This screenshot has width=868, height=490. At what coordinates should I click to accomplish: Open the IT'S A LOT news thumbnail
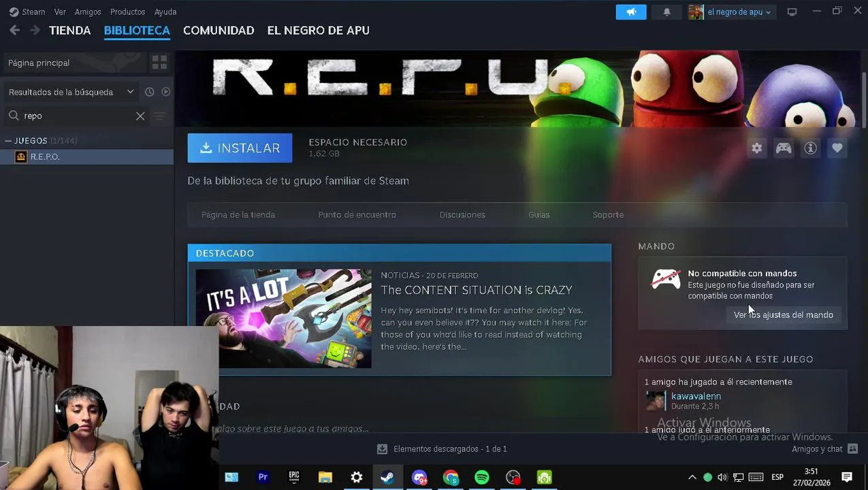(x=284, y=318)
